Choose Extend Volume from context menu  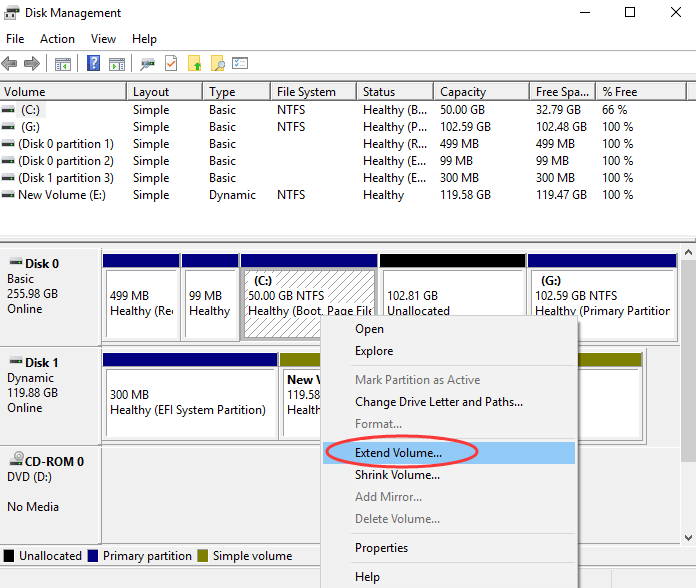point(398,453)
